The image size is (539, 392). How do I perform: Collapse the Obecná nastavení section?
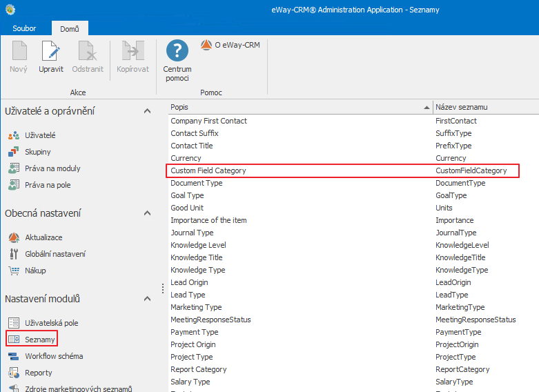point(147,213)
